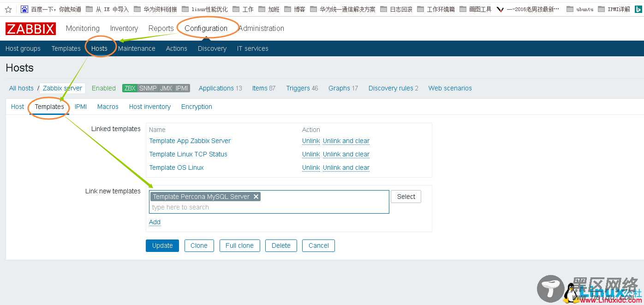
Task: Unlink Template OS Linux
Action: coord(311,167)
